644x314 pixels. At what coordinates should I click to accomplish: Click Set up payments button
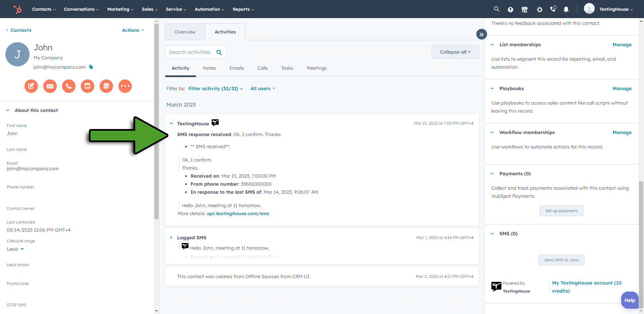[561, 211]
